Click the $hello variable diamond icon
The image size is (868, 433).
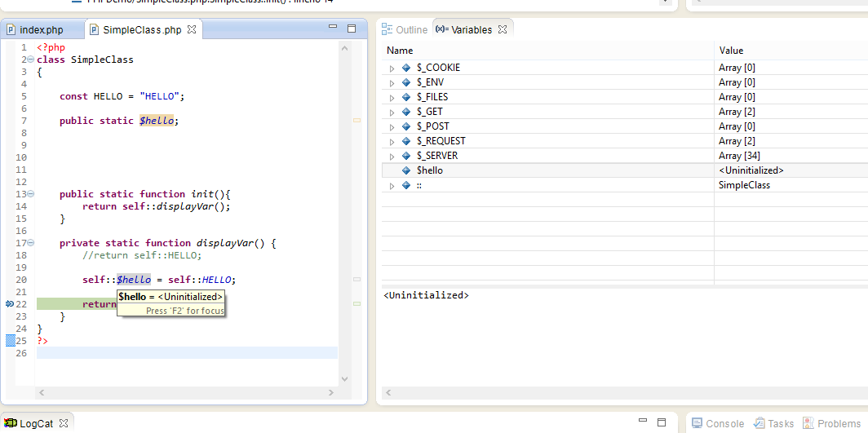click(x=406, y=170)
